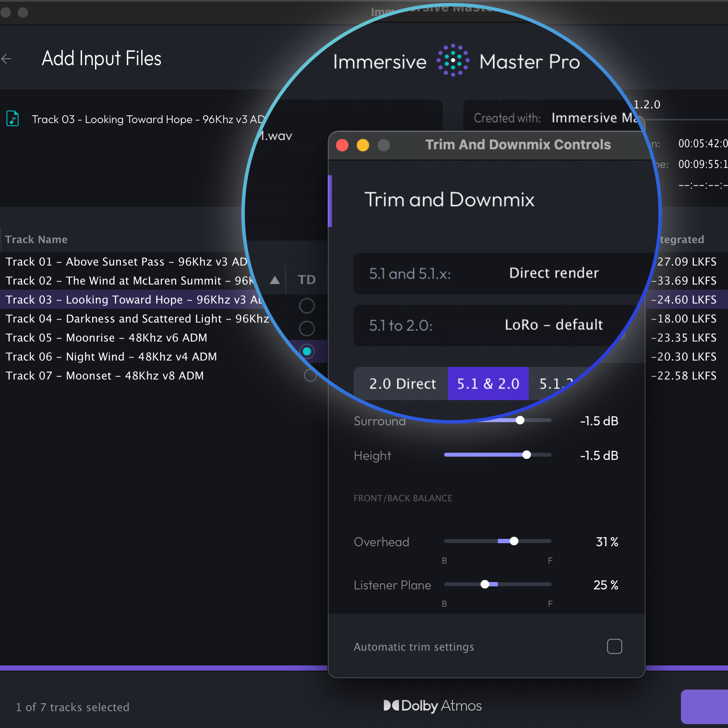The width and height of the screenshot is (728, 728).
Task: Click the Immersive Master Pro dotted logo
Action: [453, 60]
